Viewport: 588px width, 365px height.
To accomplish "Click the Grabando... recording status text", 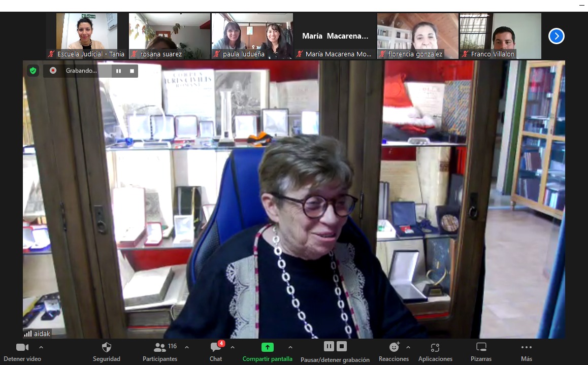I will [x=81, y=71].
